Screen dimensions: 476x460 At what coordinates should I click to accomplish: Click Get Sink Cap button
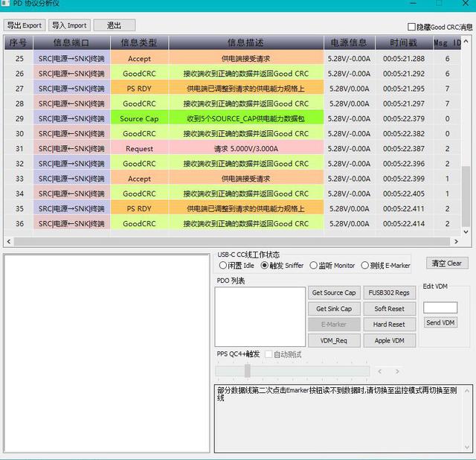tap(334, 309)
